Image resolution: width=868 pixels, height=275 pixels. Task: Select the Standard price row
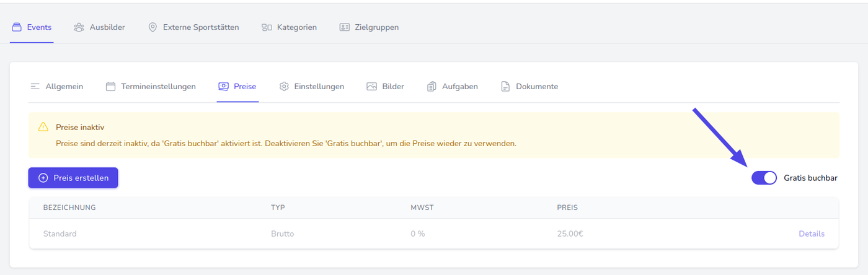point(60,234)
